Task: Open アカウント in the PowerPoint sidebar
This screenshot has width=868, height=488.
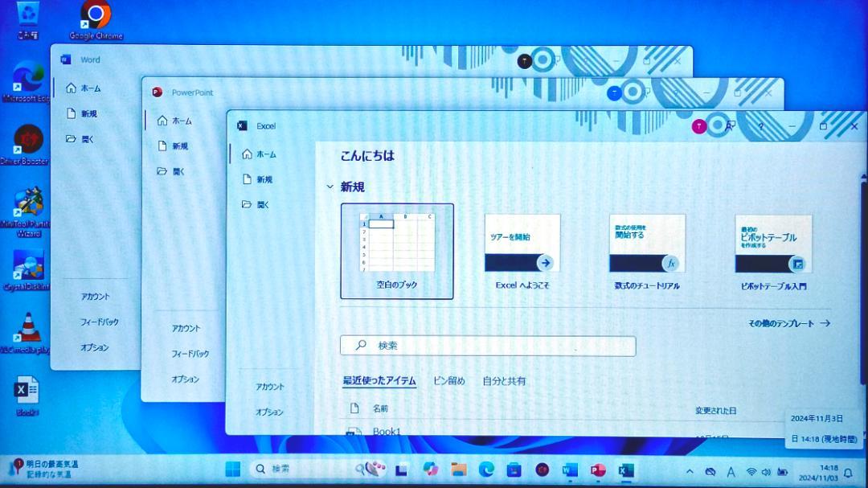Action: click(x=186, y=328)
